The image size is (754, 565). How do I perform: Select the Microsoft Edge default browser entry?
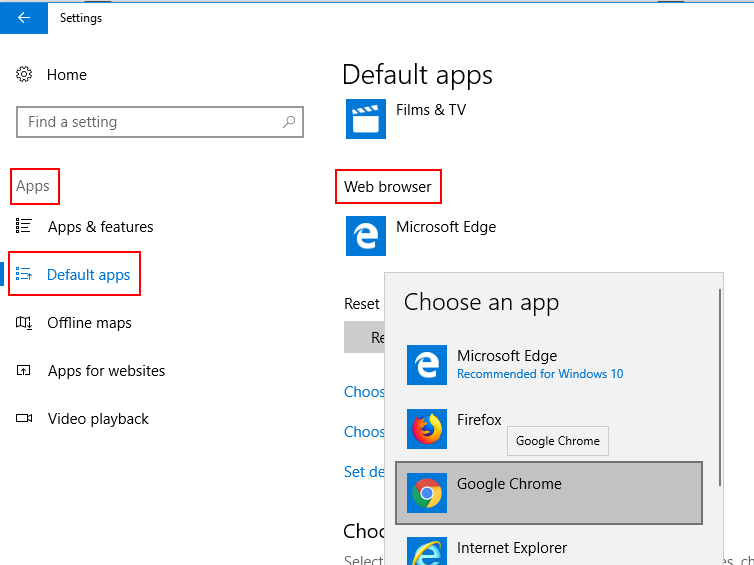421,236
